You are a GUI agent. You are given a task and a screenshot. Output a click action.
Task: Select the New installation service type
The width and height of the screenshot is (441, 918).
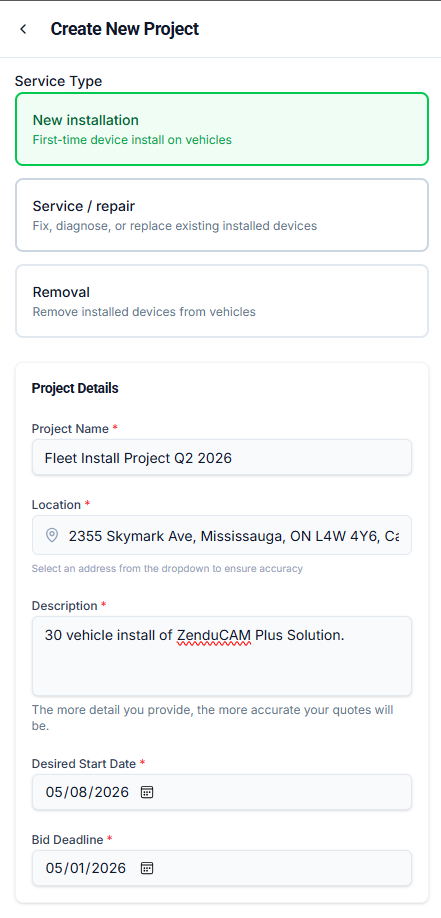[x=221, y=129]
